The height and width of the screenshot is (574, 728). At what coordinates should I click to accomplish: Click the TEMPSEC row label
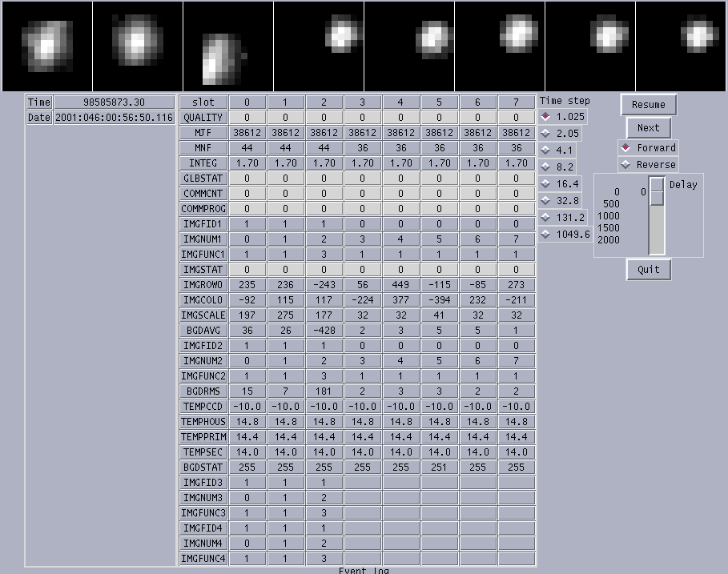(x=203, y=452)
